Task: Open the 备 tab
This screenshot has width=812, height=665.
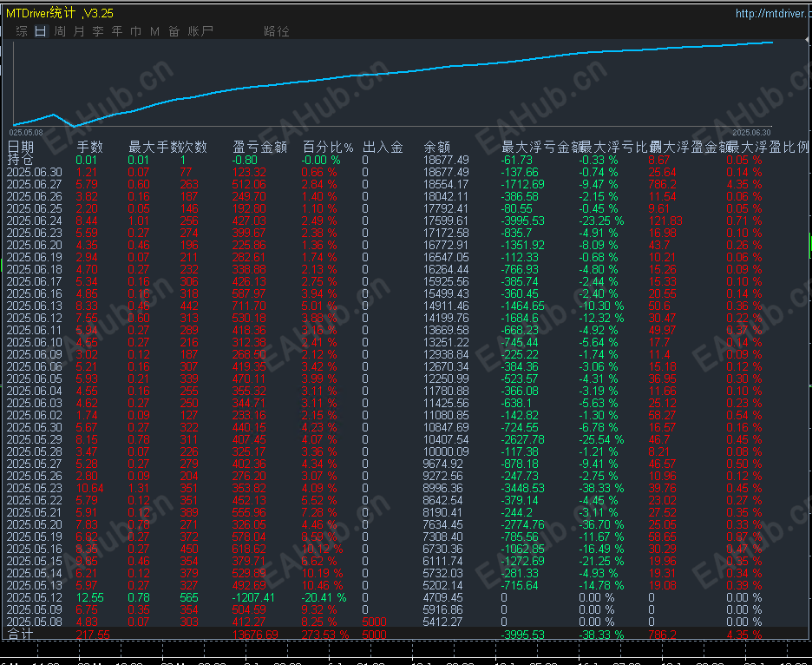Action: (174, 31)
